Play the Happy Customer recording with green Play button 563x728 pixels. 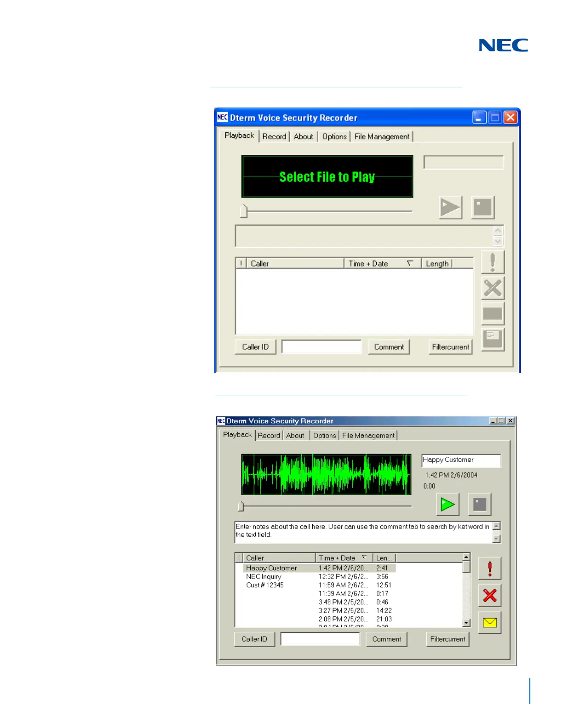448,504
